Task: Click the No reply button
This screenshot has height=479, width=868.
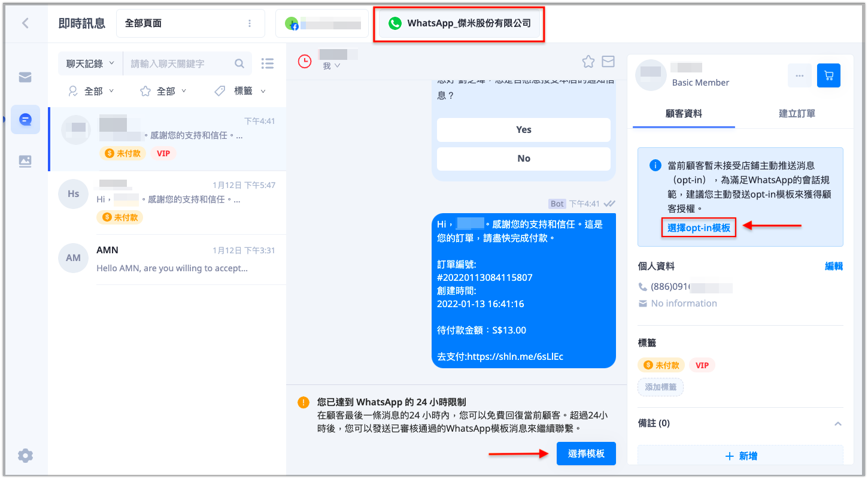Action: coord(524,159)
